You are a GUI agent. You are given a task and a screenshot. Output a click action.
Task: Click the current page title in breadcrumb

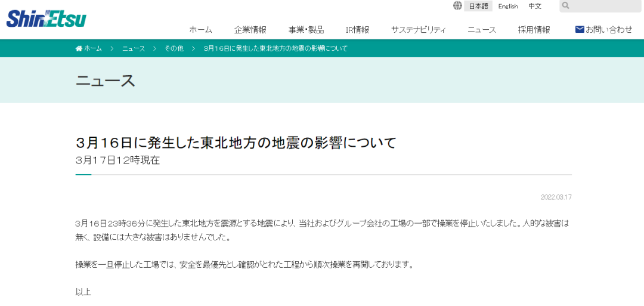pos(275,48)
